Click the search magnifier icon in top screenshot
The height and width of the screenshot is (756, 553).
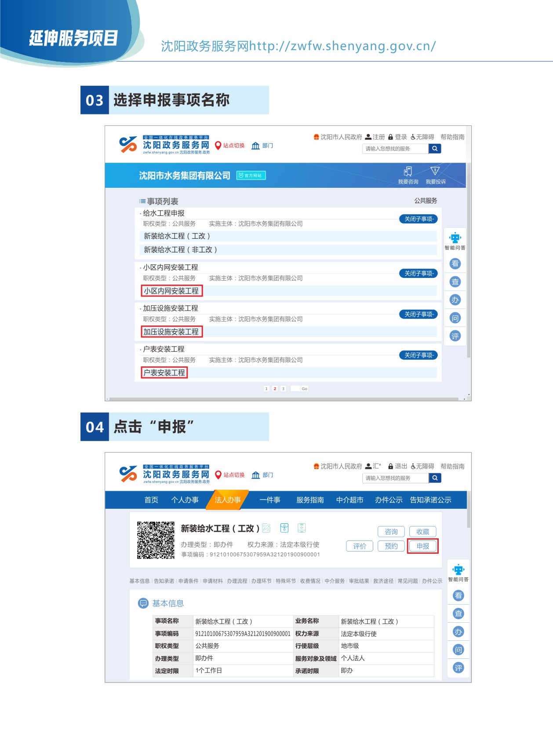[x=434, y=149]
